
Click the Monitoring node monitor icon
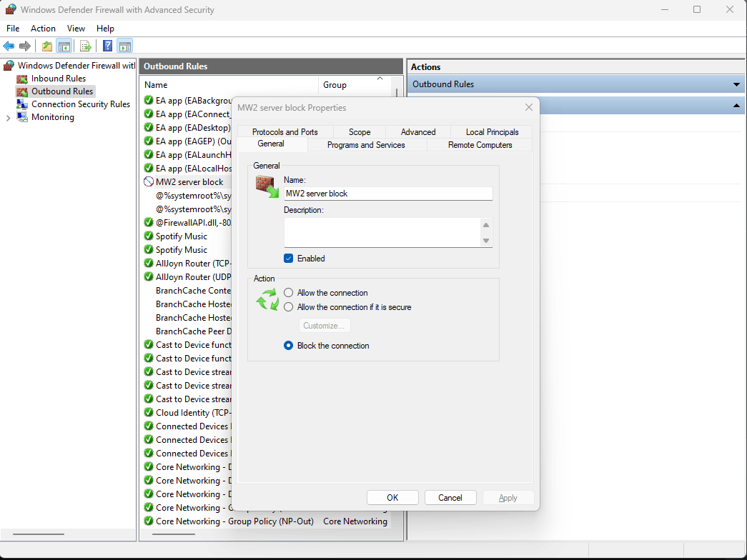click(22, 117)
